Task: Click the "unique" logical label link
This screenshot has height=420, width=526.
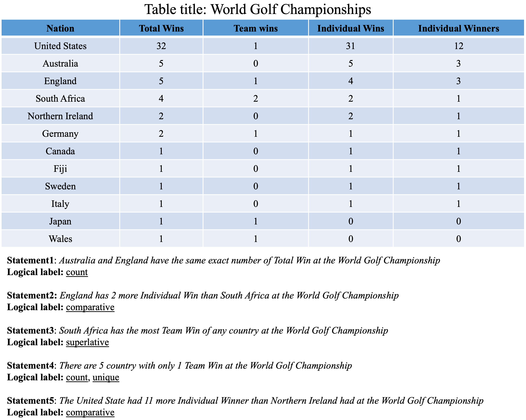Action: click(106, 377)
